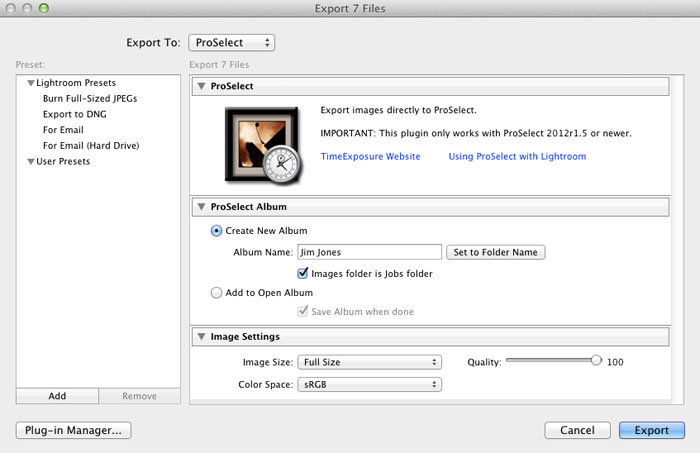This screenshot has height=453, width=700.
Task: Open the TimeExposure Website link
Action: pyautogui.click(x=371, y=156)
